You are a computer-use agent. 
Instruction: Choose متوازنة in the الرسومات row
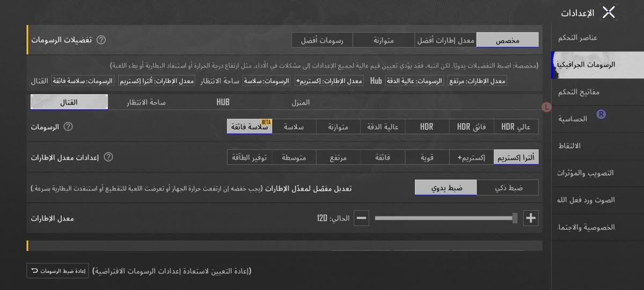[x=338, y=127]
